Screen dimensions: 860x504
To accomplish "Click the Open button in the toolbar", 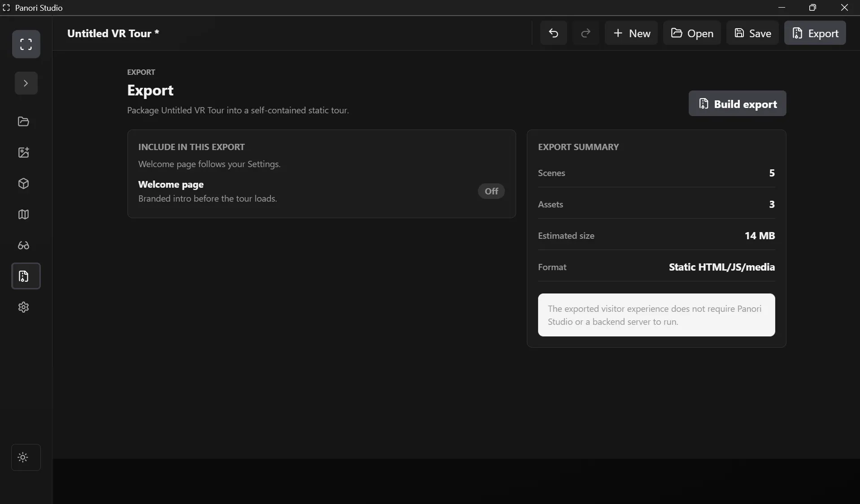I will [692, 33].
